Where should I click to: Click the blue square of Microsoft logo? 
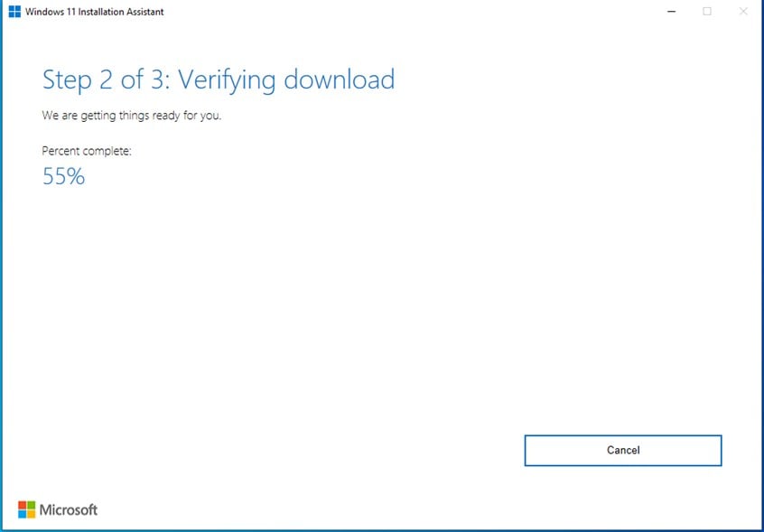pos(23,514)
